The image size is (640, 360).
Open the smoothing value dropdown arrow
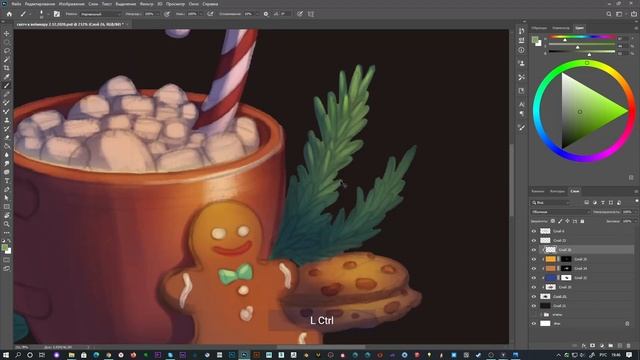click(x=256, y=14)
